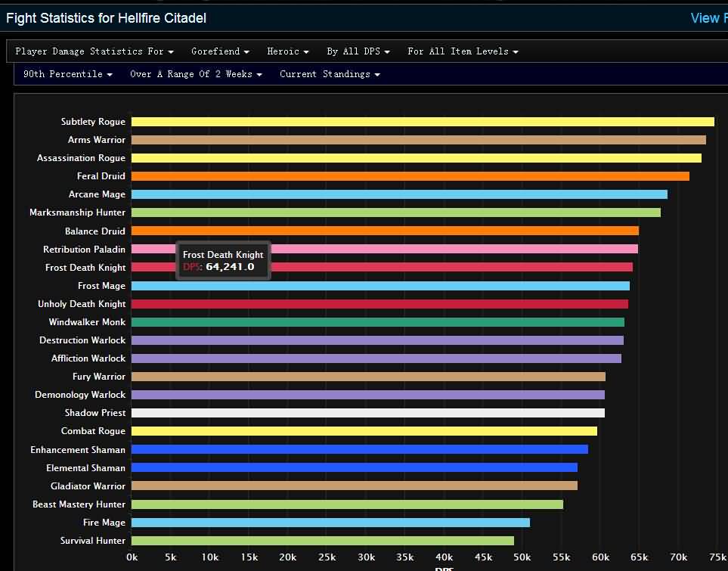Open the Gorefiend boss dropdown
This screenshot has width=728, height=571.
pyautogui.click(x=220, y=51)
